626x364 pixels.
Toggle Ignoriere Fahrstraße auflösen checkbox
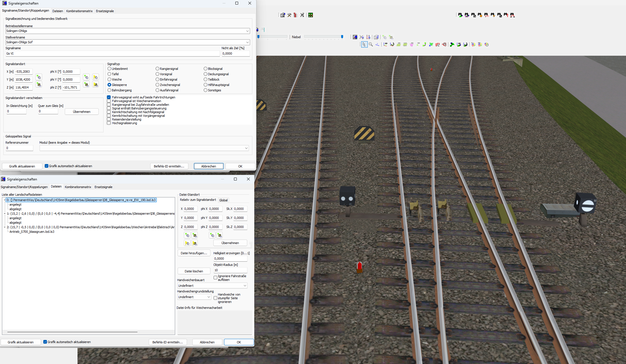[x=216, y=278]
